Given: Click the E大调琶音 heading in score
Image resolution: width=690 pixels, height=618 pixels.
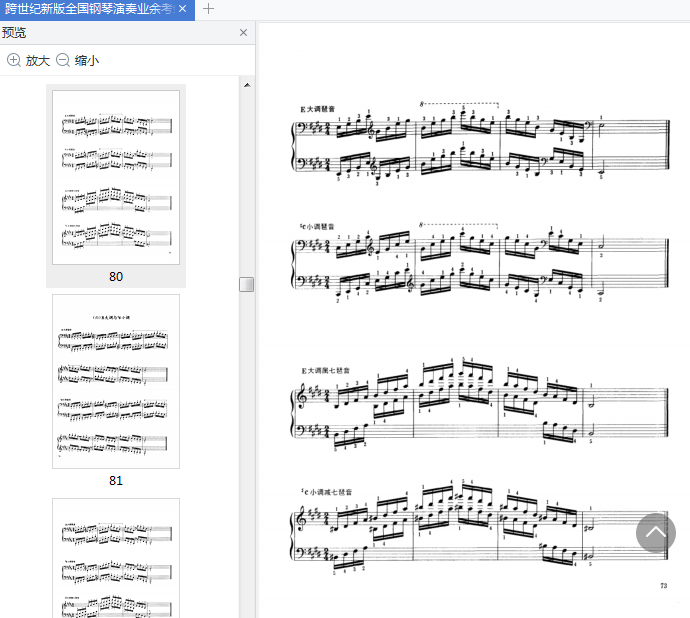Looking at the screenshot, I should pos(318,109).
